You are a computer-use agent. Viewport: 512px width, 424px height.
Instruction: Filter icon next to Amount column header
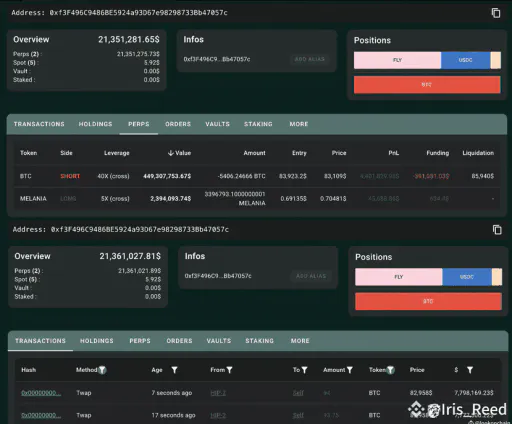tap(350, 370)
